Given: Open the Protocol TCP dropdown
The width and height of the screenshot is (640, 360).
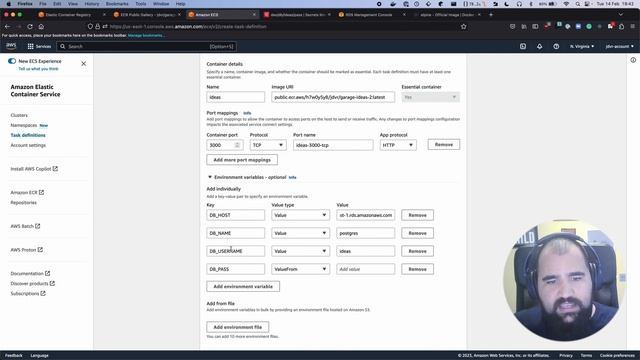Looking at the screenshot, I should tap(268, 145).
